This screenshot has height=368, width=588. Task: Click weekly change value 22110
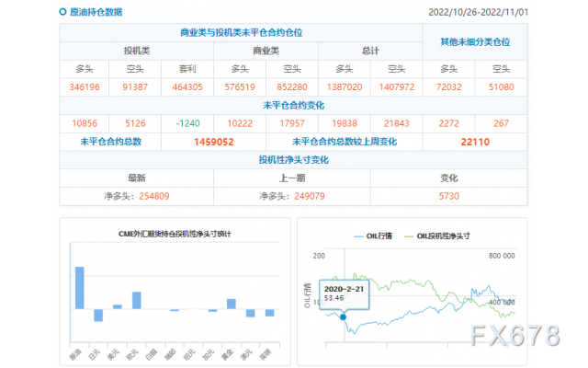pyautogui.click(x=475, y=142)
